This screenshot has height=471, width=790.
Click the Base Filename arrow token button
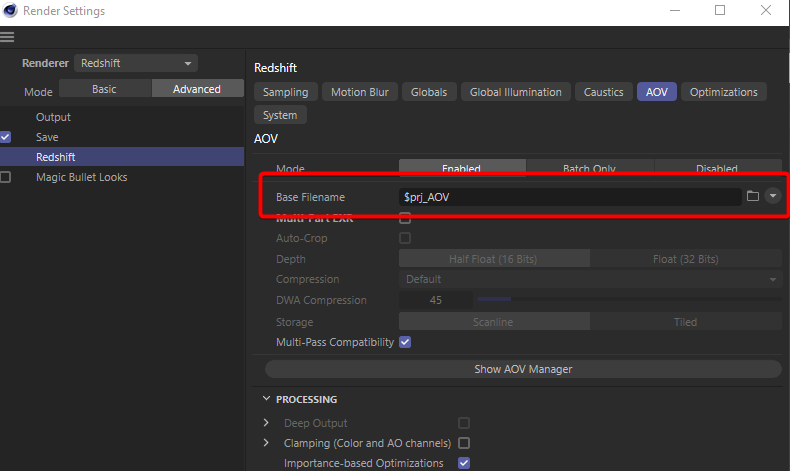tap(772, 196)
